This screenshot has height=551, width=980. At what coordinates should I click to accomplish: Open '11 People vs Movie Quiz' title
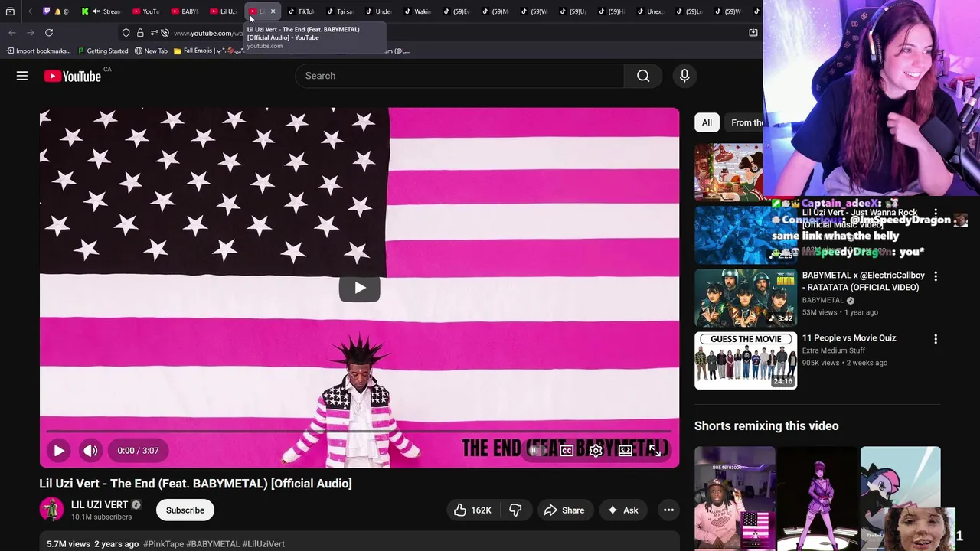tap(849, 338)
